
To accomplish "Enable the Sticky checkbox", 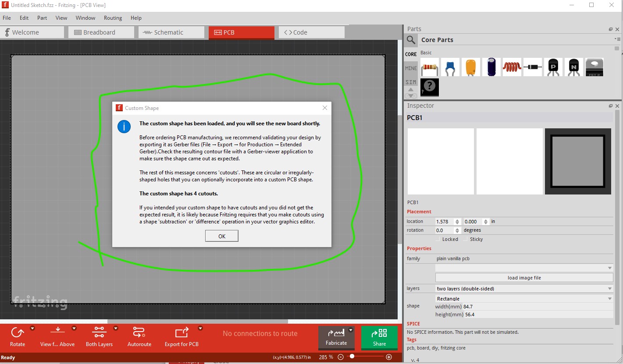I will point(466,239).
